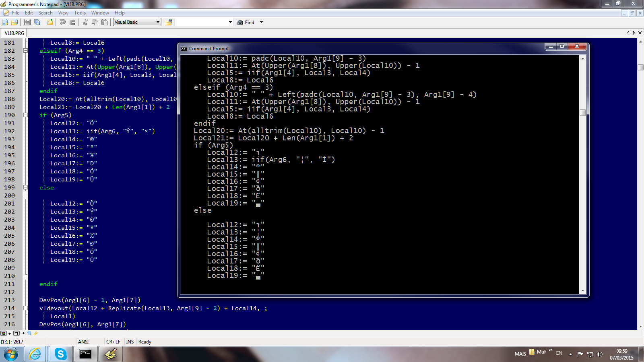644x362 pixels.
Task: Click the Save All icon
Action: click(x=37, y=23)
